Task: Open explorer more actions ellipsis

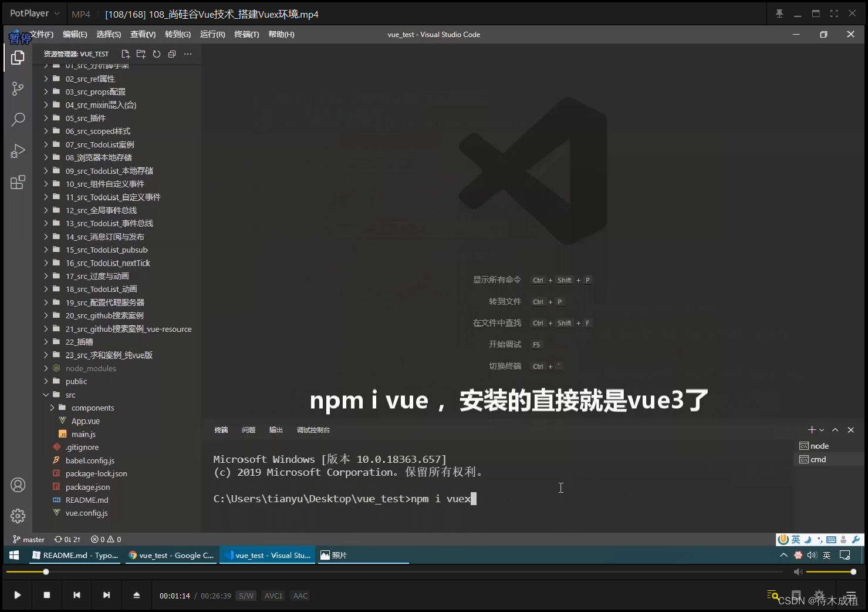Action: [188, 54]
